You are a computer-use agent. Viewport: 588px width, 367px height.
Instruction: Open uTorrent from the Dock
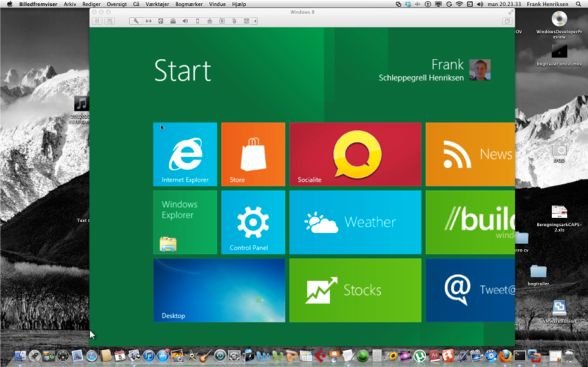[x=420, y=355]
